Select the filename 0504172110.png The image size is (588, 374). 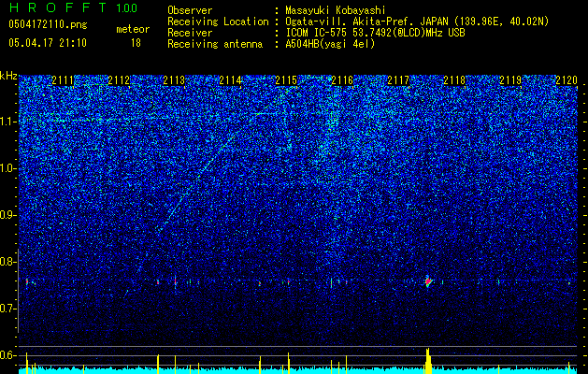click(x=48, y=25)
